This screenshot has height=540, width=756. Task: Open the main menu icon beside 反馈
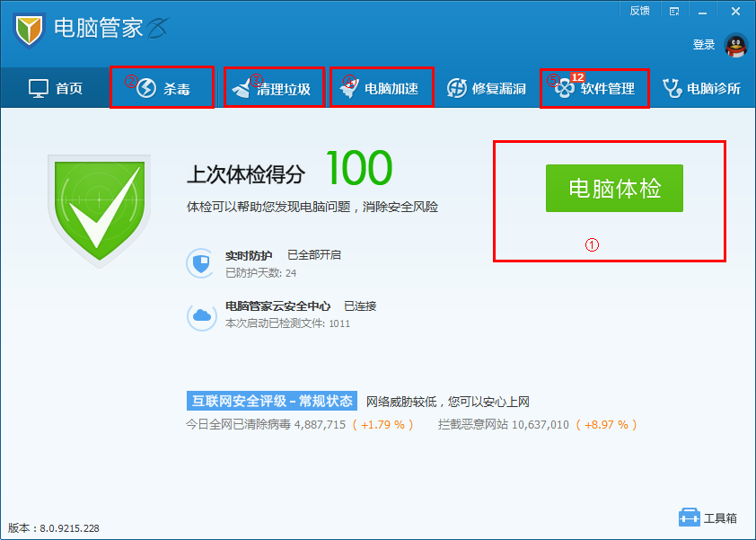point(674,12)
